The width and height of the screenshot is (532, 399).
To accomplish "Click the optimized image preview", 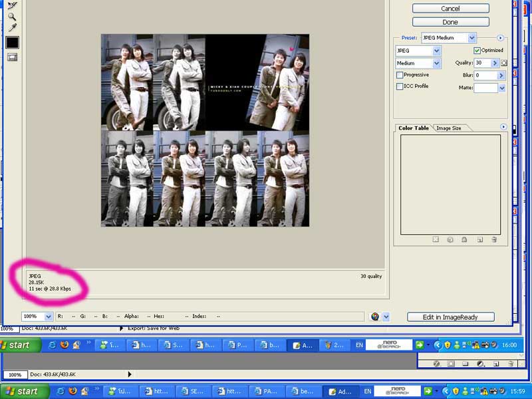I will (205, 130).
